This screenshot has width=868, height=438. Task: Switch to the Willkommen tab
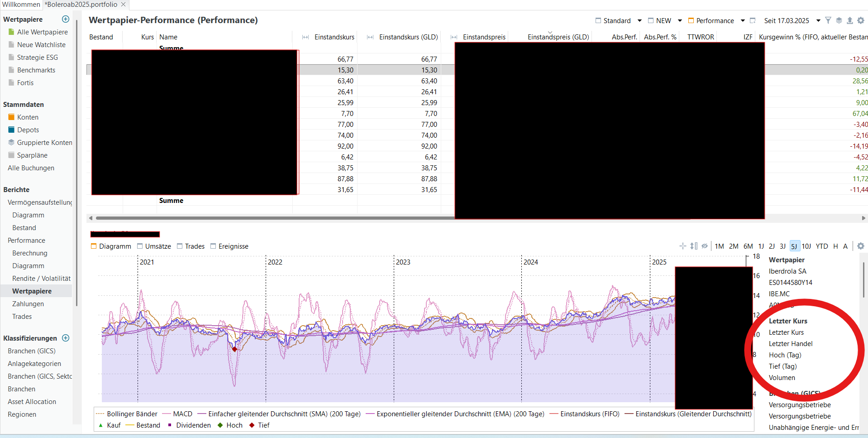[21, 5]
